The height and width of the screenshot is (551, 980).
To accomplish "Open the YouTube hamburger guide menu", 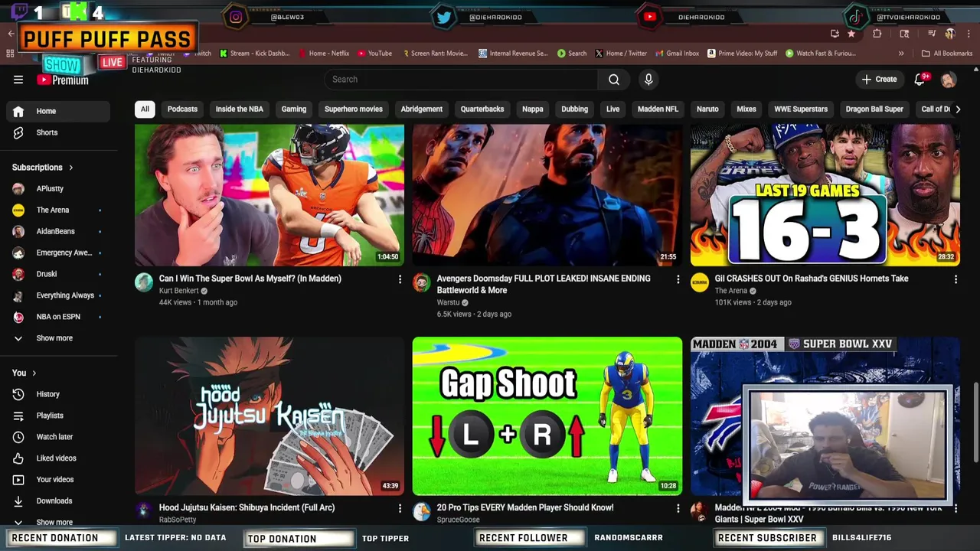I will (x=18, y=80).
